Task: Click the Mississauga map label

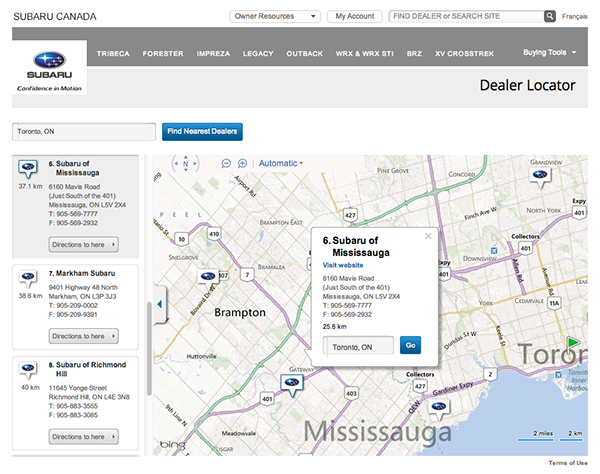Action: 378,432
